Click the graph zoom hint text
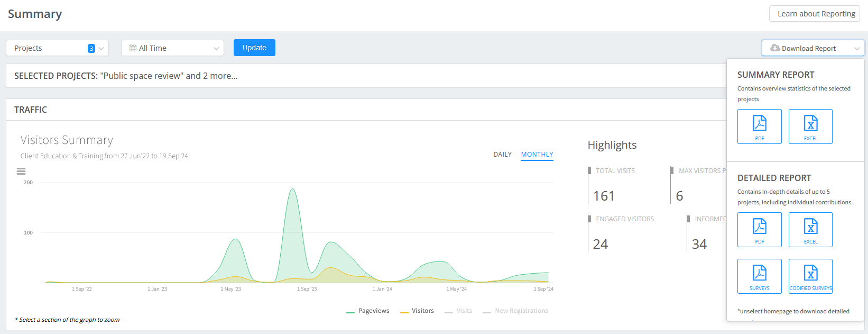This screenshot has width=868, height=334. (x=67, y=320)
